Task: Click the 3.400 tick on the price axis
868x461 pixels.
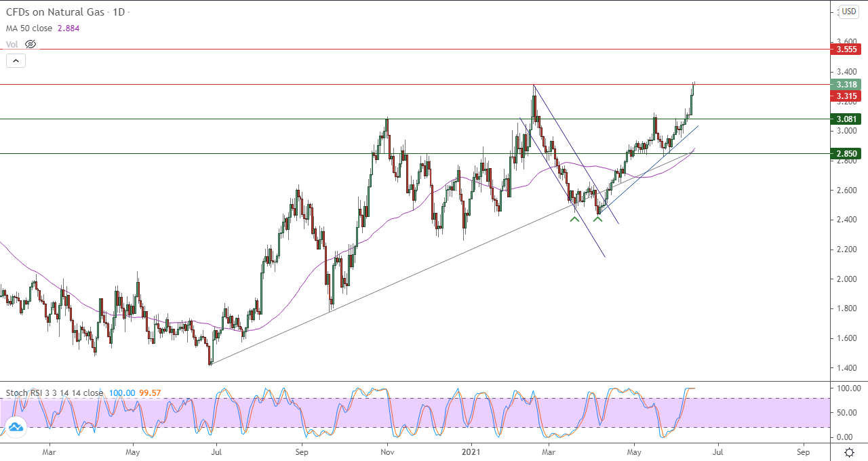Action: (846, 72)
